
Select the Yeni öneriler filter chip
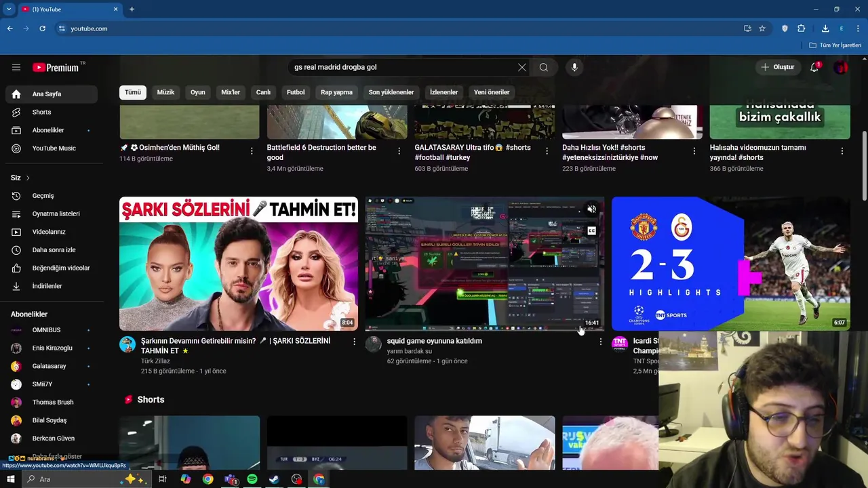[492, 92]
